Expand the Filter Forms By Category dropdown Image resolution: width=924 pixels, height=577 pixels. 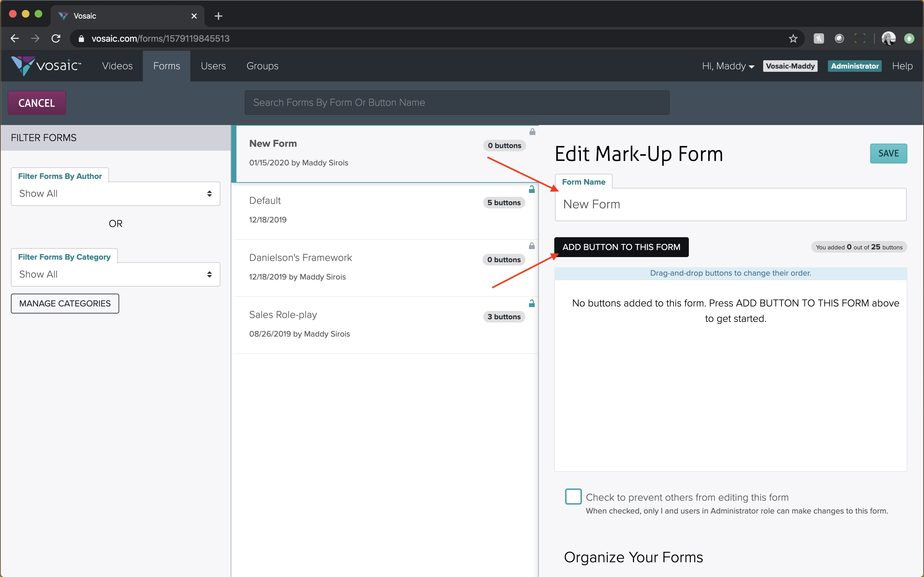(116, 274)
